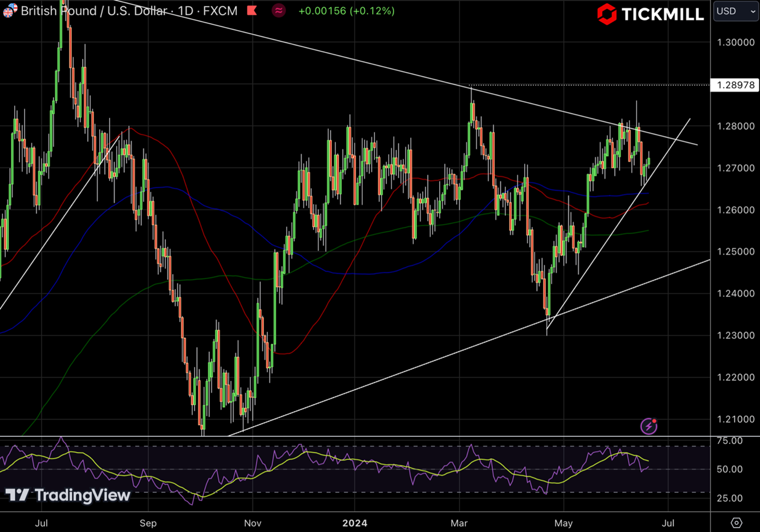Click the RSI 25.00 scale label
The width and height of the screenshot is (760, 532).
pos(730,498)
